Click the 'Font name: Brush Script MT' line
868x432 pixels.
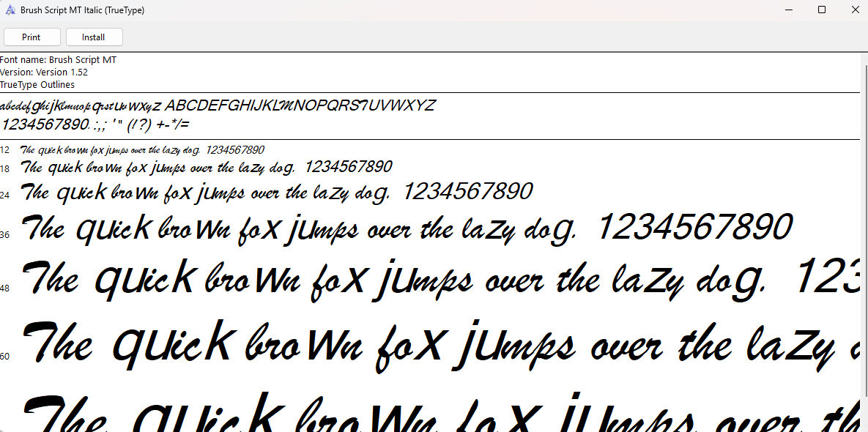(58, 60)
